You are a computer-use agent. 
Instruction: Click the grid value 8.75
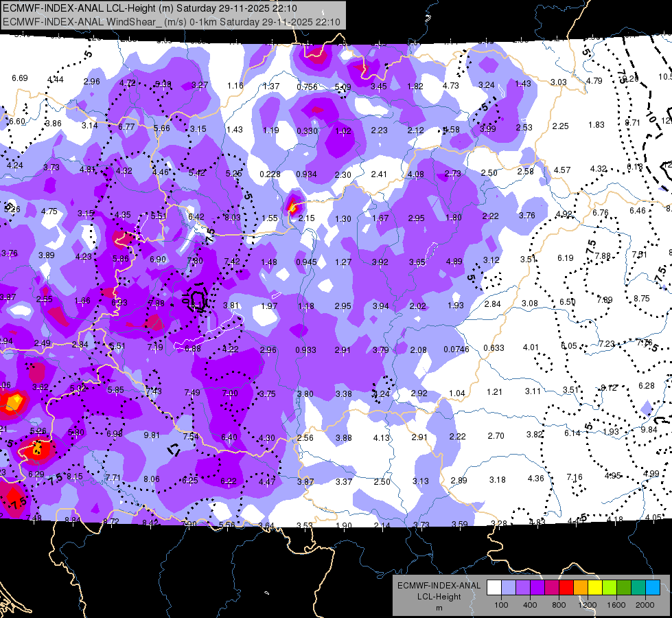(x=642, y=299)
